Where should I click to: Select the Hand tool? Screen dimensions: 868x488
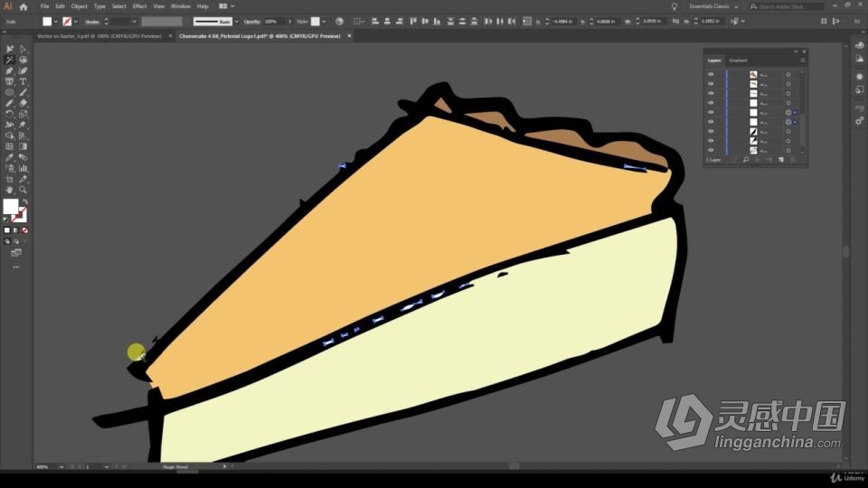pos(9,190)
